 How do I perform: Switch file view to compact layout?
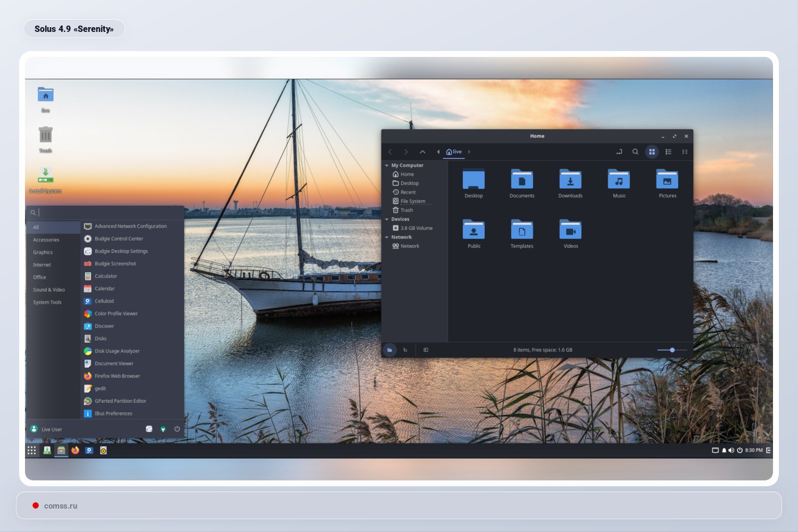click(685, 152)
